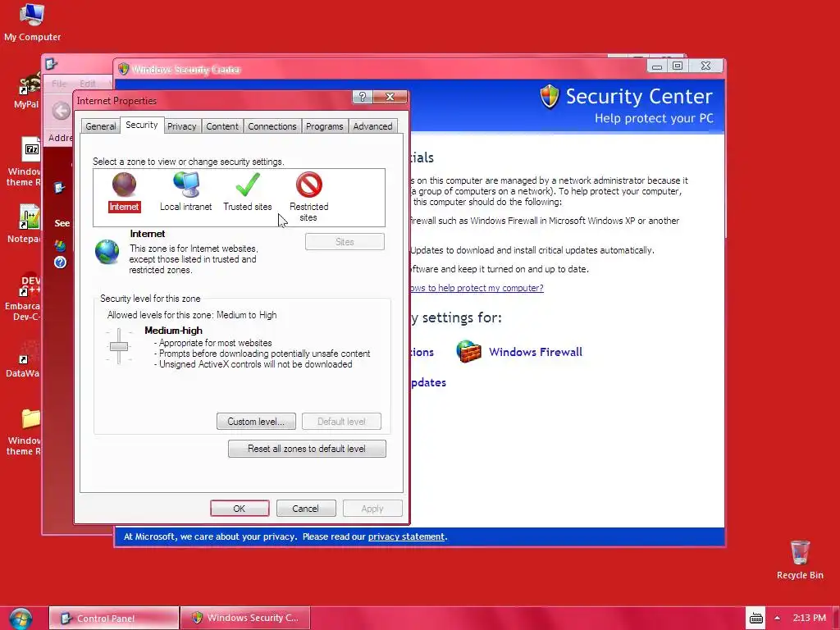Click the Internet Properties help button

pyautogui.click(x=363, y=97)
